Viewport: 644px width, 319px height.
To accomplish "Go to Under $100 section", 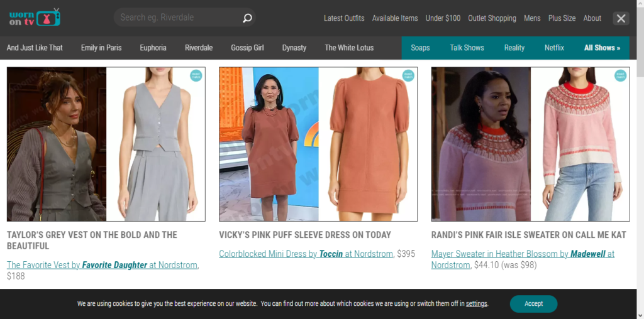I will point(443,18).
